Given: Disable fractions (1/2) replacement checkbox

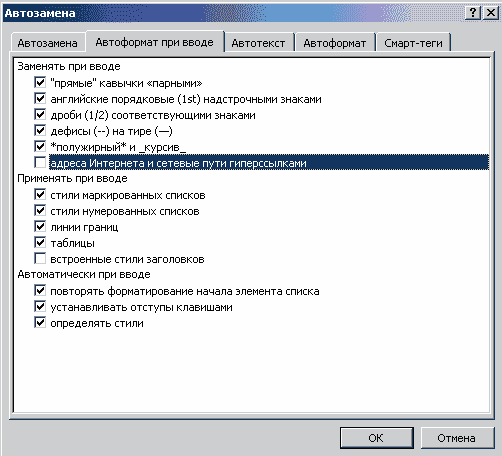Looking at the screenshot, I should pos(40,114).
